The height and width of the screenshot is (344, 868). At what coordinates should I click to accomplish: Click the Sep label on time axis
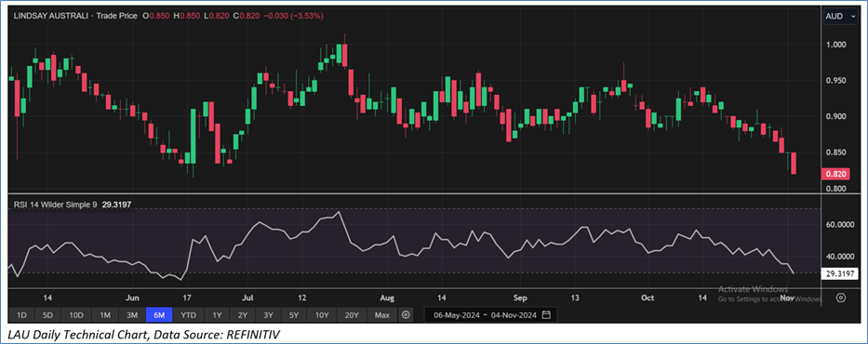click(519, 298)
